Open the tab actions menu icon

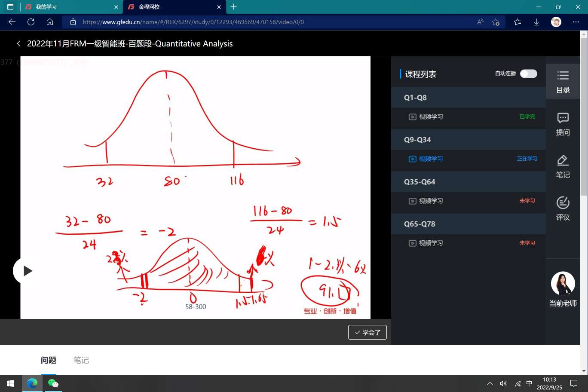pyautogui.click(x=10, y=7)
